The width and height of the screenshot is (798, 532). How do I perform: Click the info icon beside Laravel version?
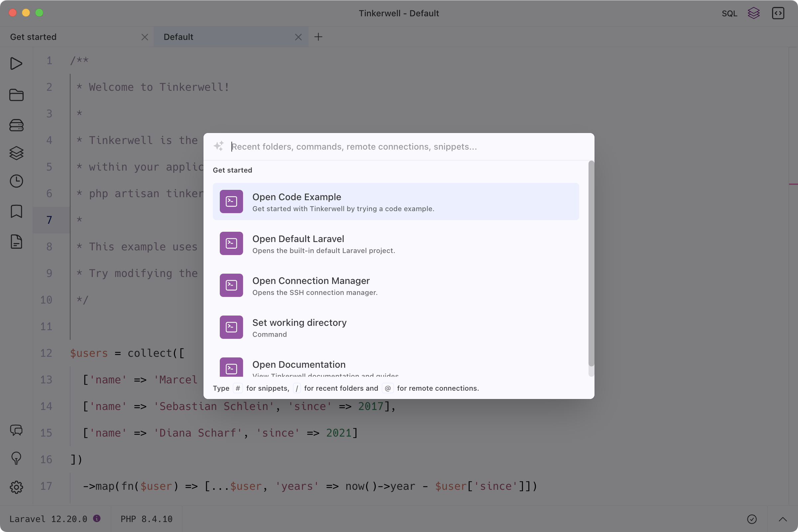pyautogui.click(x=97, y=518)
